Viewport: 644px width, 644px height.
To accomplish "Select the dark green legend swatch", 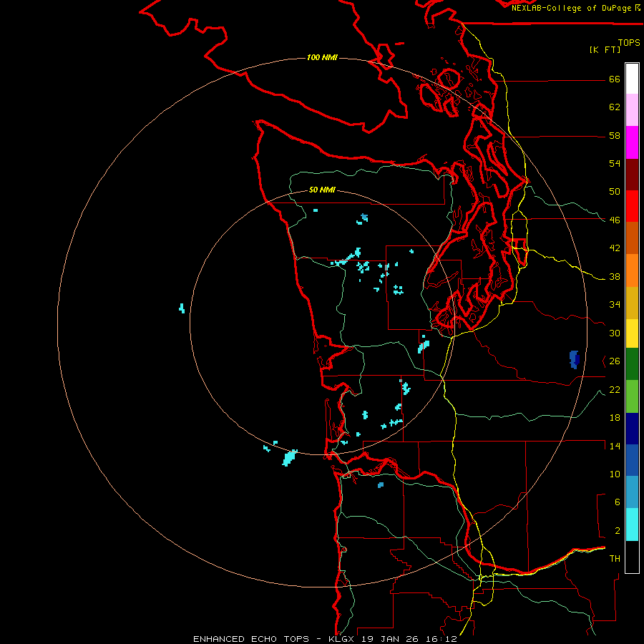I will [x=632, y=364].
